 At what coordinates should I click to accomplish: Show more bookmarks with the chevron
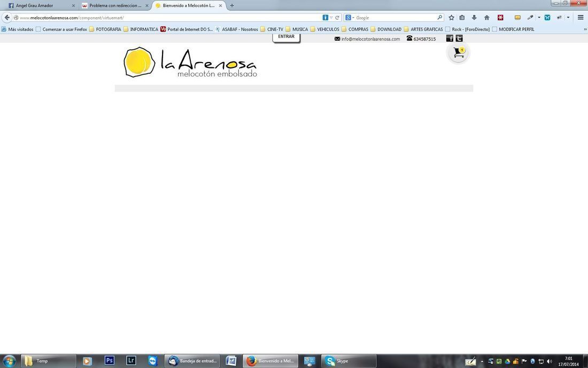(585, 29)
